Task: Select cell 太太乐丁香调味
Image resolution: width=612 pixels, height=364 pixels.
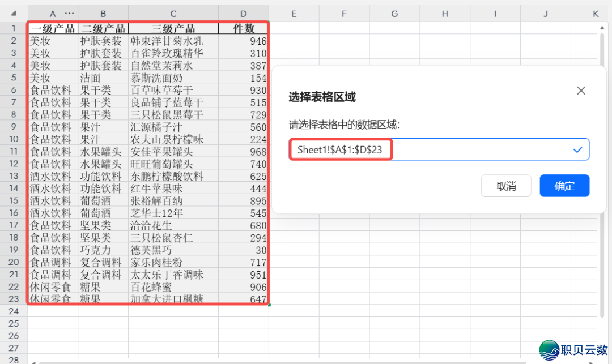Action: 173,275
